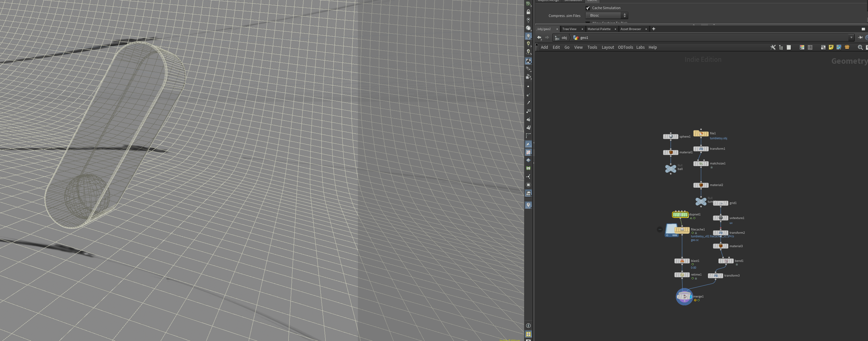868x341 pixels.
Task: Select the bend1 node
Action: point(726,261)
